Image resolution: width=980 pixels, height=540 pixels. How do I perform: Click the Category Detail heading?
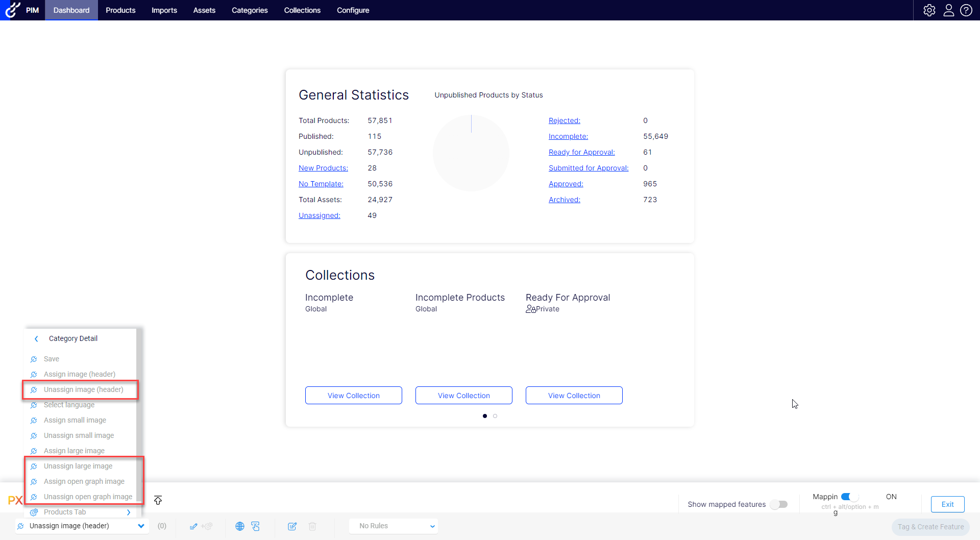point(73,339)
